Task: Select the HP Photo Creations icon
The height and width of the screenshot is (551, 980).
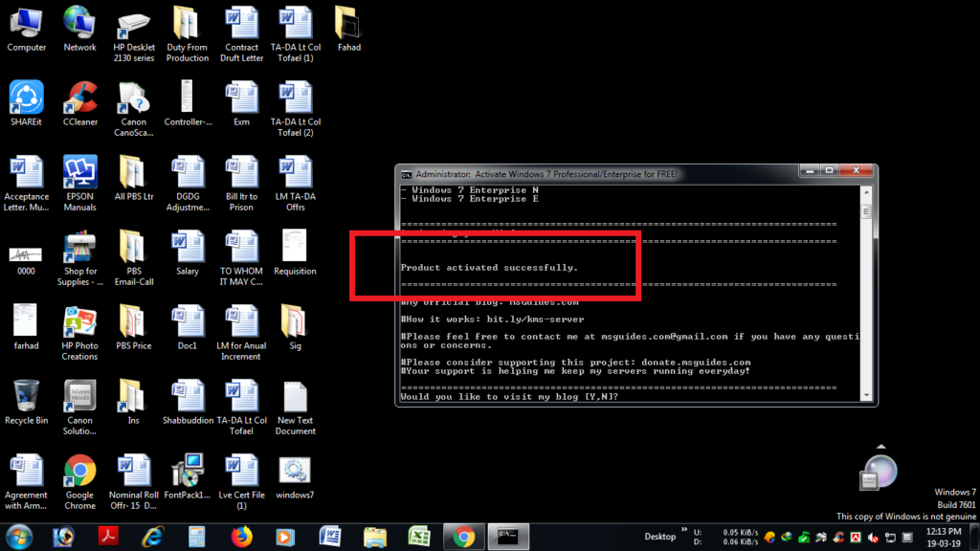Action: (x=80, y=333)
